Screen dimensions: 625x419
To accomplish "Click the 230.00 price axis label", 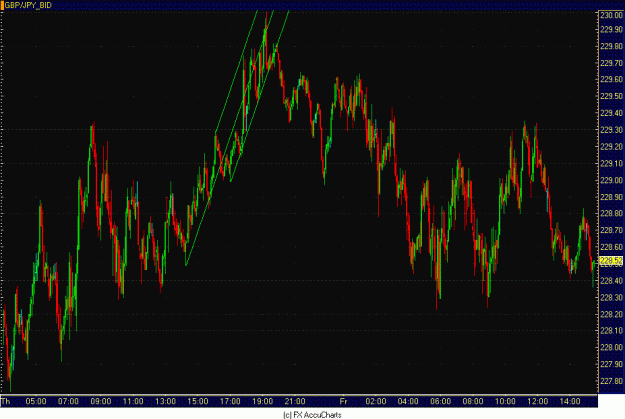I will tap(611, 15).
